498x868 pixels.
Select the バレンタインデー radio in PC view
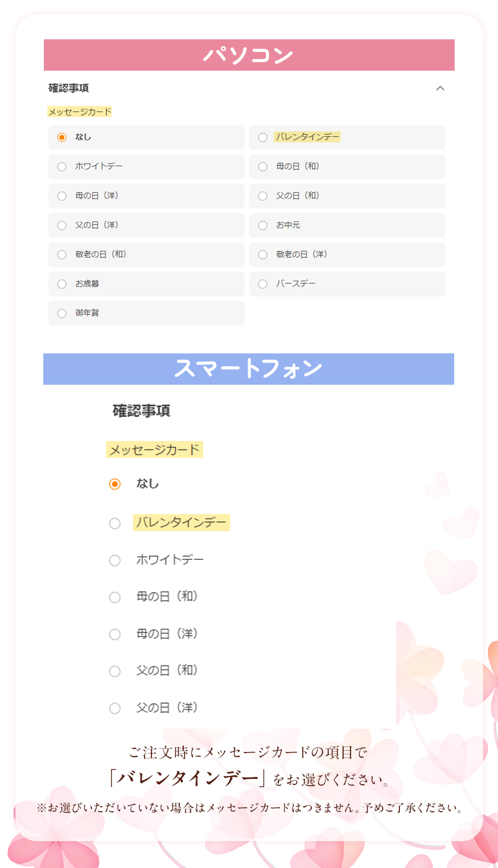coord(263,137)
